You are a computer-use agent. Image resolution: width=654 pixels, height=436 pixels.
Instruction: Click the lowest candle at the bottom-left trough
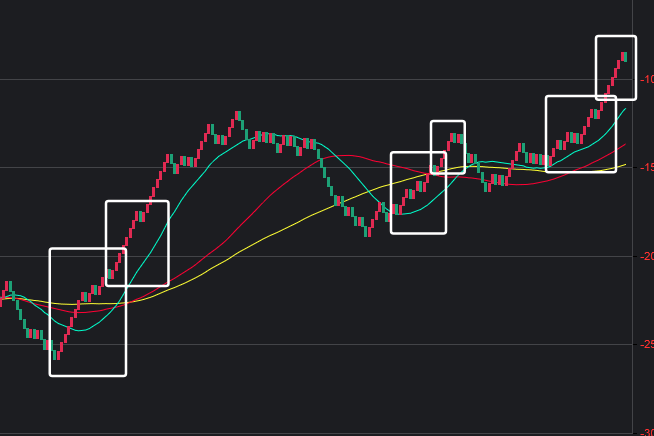56,352
